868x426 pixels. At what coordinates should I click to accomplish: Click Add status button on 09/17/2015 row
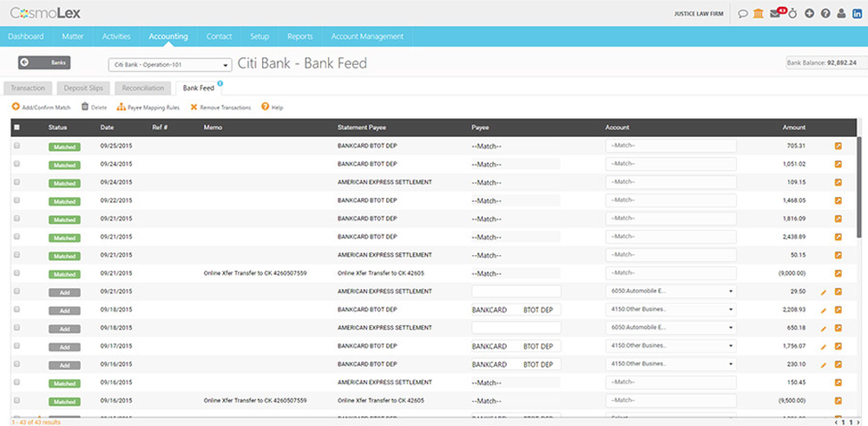64,347
